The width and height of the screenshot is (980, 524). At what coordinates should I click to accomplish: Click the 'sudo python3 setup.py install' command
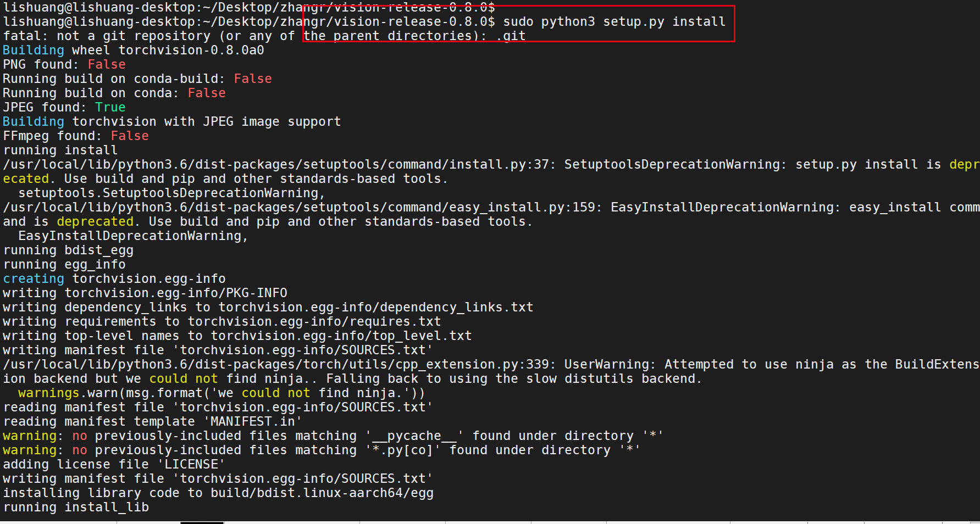tap(614, 22)
